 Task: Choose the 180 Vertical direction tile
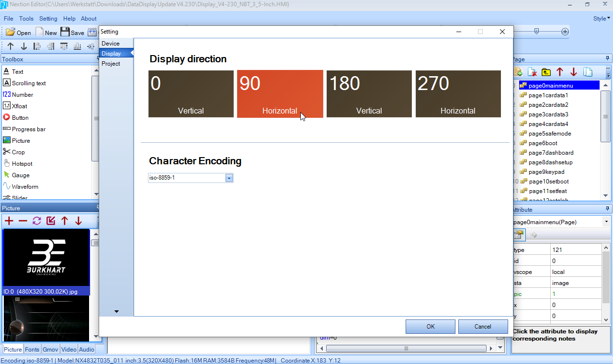coord(369,94)
